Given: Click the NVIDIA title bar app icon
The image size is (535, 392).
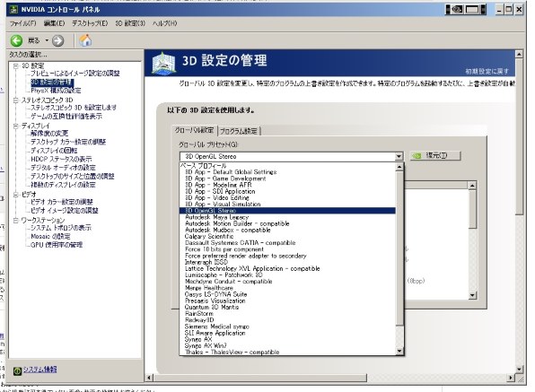Looking at the screenshot, I should pyautogui.click(x=14, y=10).
